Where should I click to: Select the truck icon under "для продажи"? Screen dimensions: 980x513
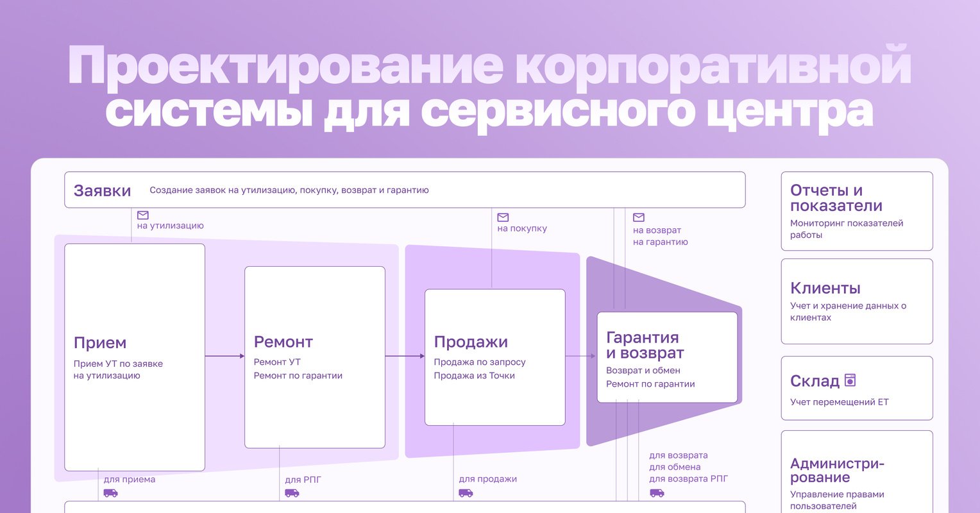tap(466, 493)
